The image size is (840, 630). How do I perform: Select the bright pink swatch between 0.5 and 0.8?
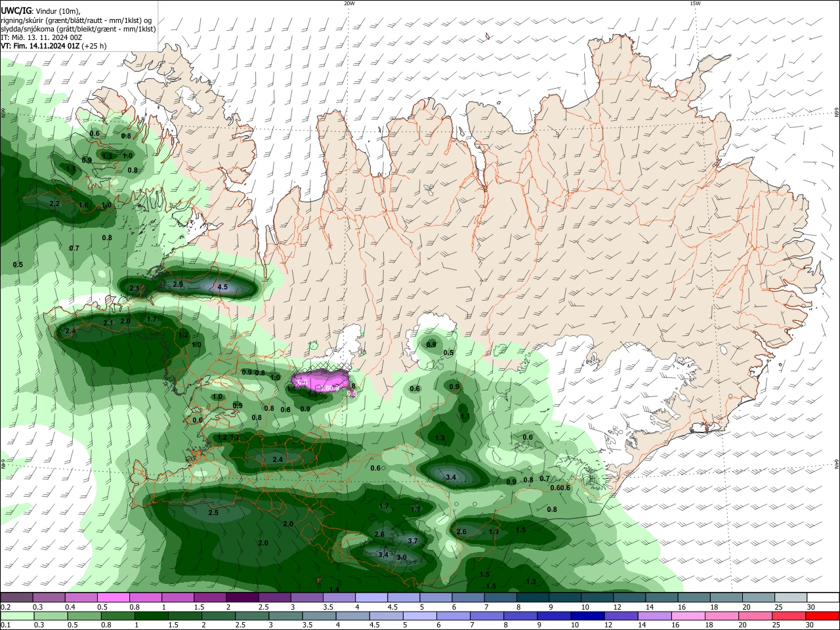tap(113, 597)
